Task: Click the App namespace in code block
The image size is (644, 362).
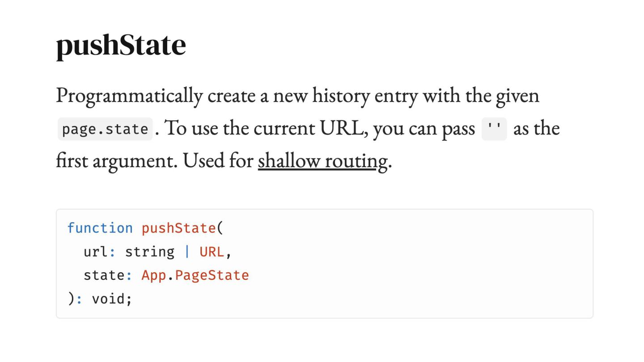Action: tap(154, 275)
